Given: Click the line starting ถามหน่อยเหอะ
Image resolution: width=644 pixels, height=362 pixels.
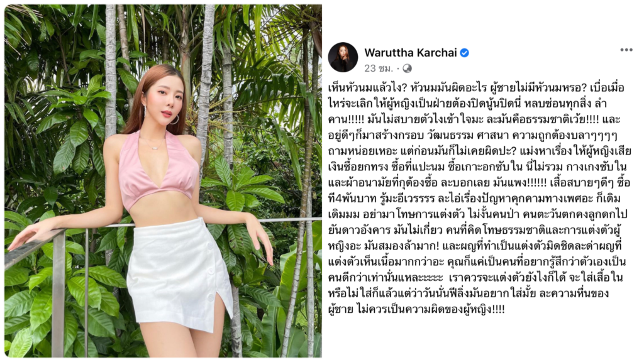Looking at the screenshot, I should (479, 151).
